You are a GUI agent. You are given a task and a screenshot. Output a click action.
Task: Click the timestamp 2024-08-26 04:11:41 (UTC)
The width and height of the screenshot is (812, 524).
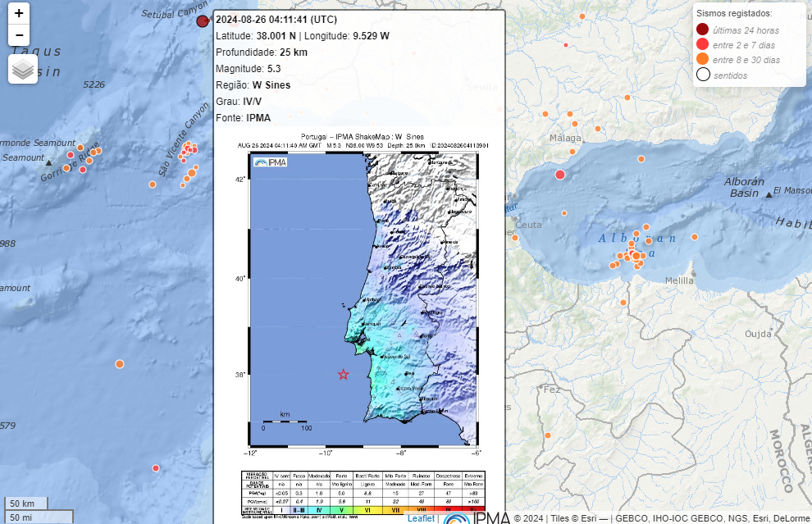(x=276, y=20)
